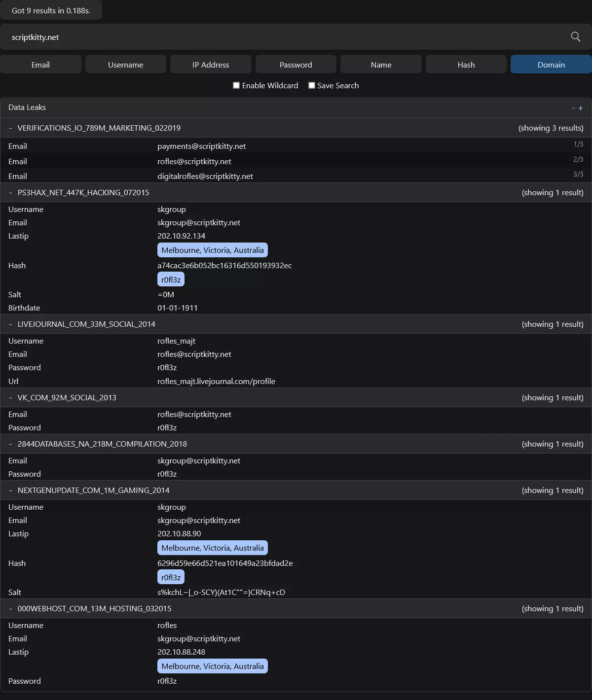Enable the Wildcard checkbox

(x=236, y=85)
